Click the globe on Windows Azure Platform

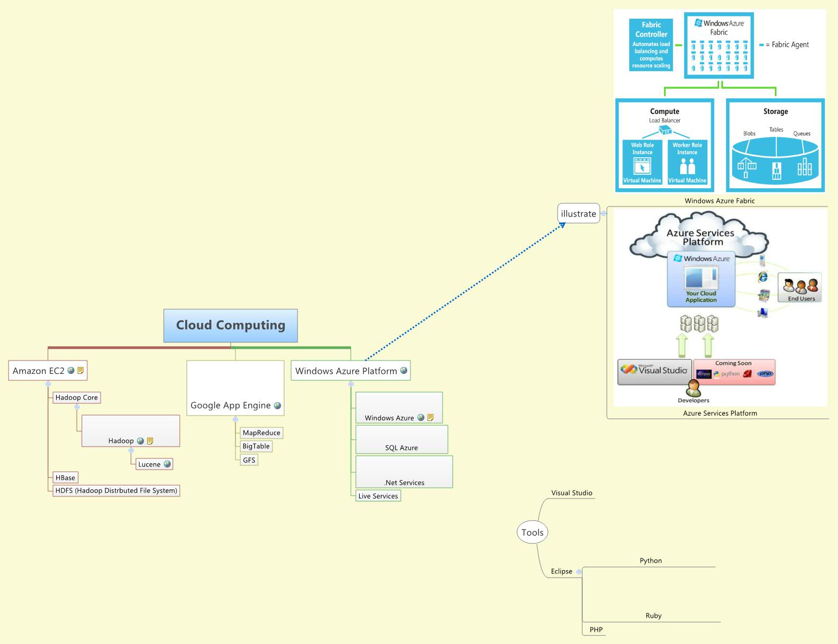[x=404, y=371]
